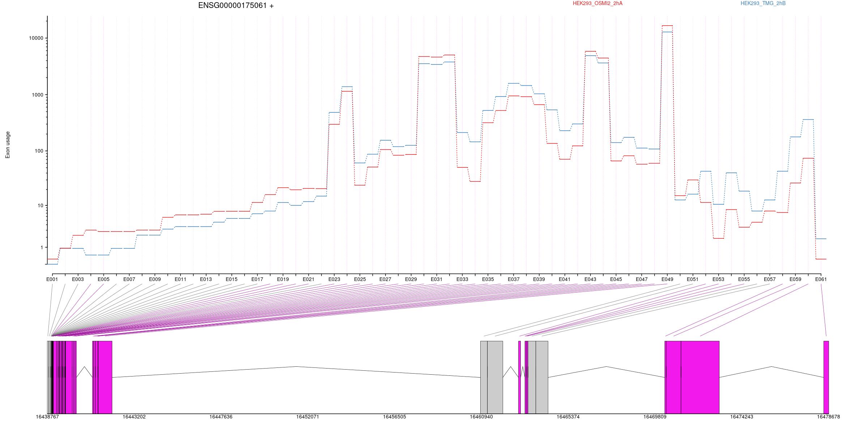868x434 pixels.
Task: Click exon label E027
Action: pyautogui.click(x=385, y=279)
